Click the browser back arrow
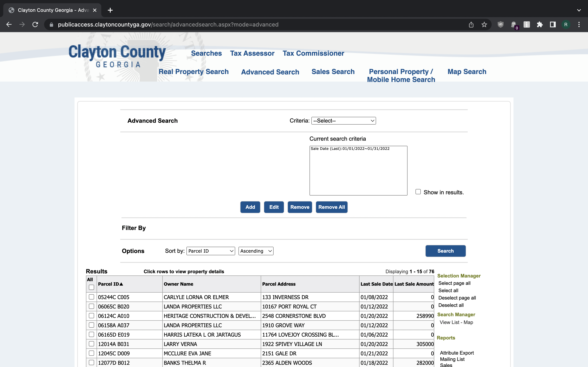The height and width of the screenshot is (367, 588). pos(9,24)
